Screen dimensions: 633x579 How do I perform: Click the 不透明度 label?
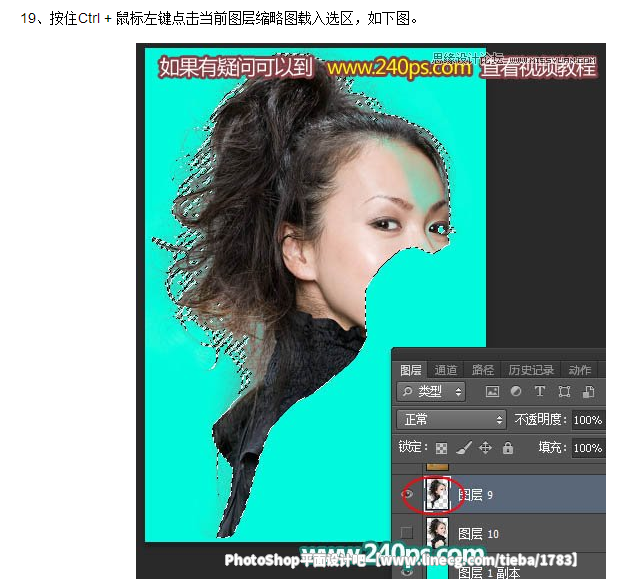click(541, 420)
